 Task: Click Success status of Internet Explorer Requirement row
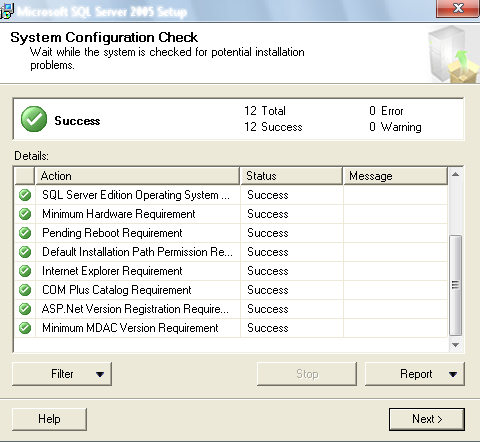coord(268,271)
